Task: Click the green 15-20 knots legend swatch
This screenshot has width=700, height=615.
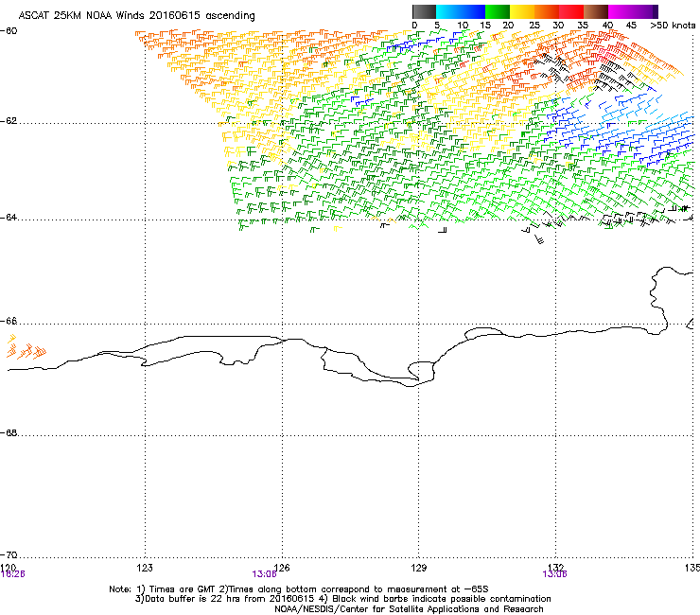Action: pyautogui.click(x=498, y=11)
